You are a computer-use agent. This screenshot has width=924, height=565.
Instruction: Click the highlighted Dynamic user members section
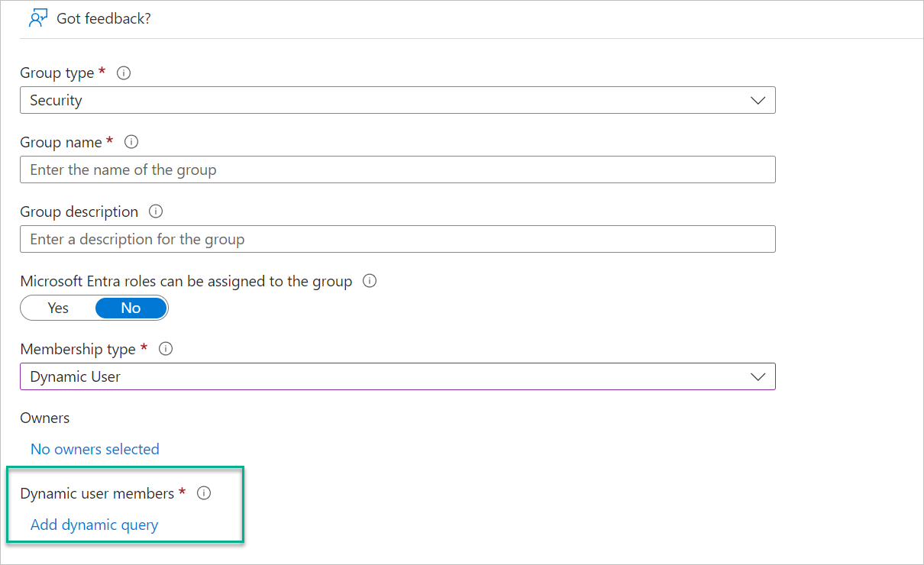coord(124,505)
